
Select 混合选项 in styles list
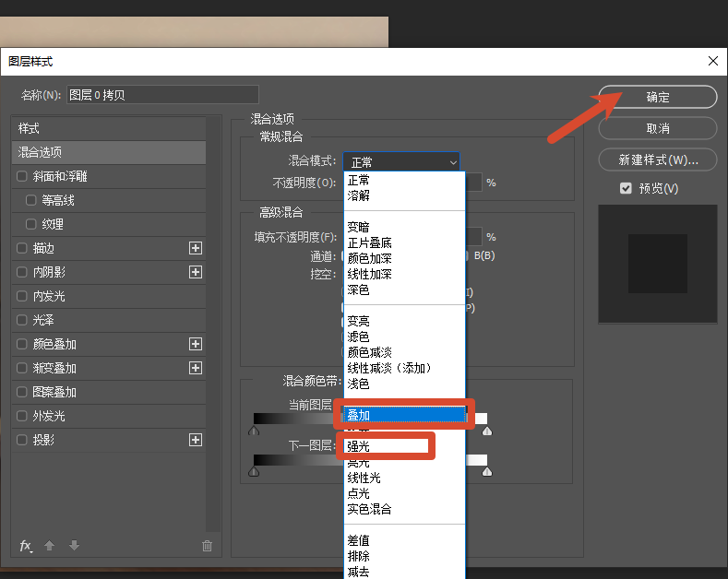click(x=109, y=152)
